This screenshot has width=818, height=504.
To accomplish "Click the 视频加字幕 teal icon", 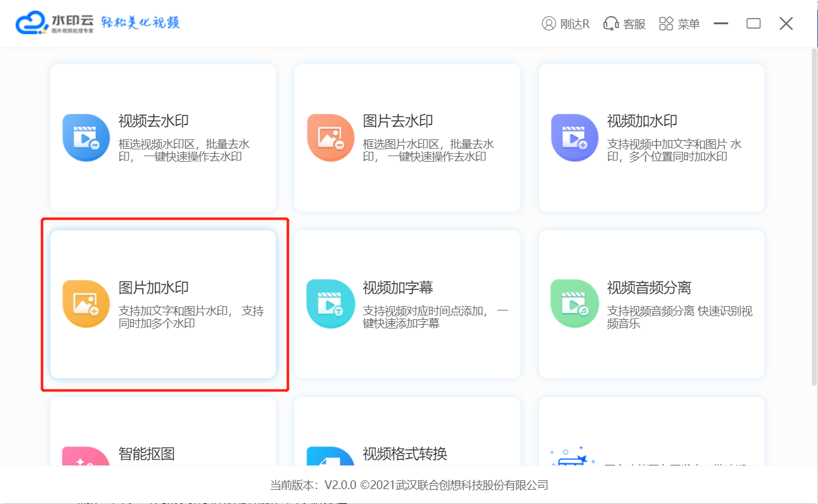I will (x=331, y=304).
